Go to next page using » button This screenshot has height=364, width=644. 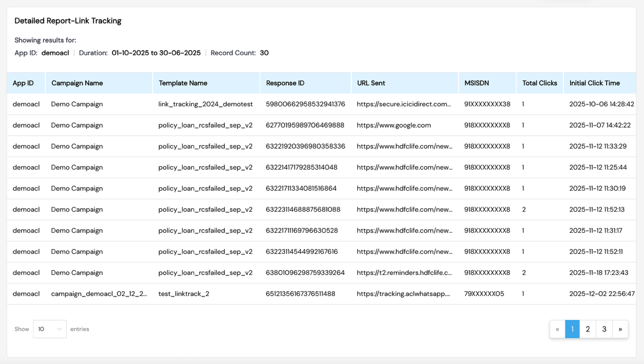pos(620,329)
